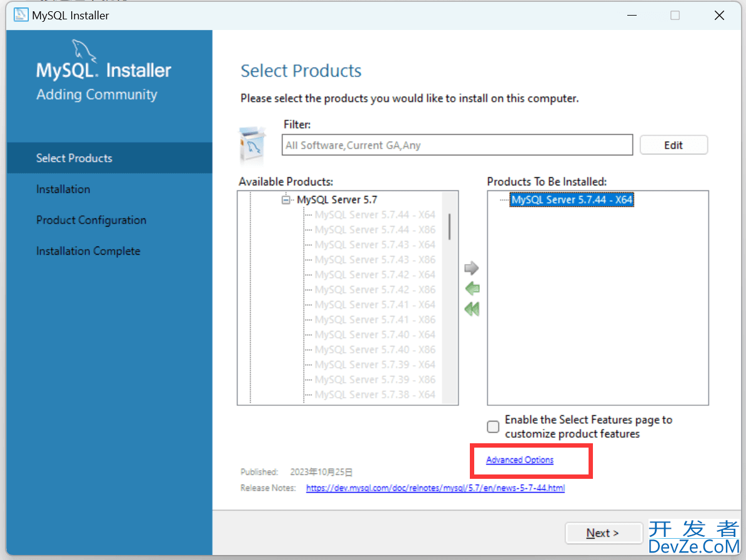The height and width of the screenshot is (560, 746).
Task: Select available MySQL Server 5.7.41 - X86
Action: [x=375, y=320]
